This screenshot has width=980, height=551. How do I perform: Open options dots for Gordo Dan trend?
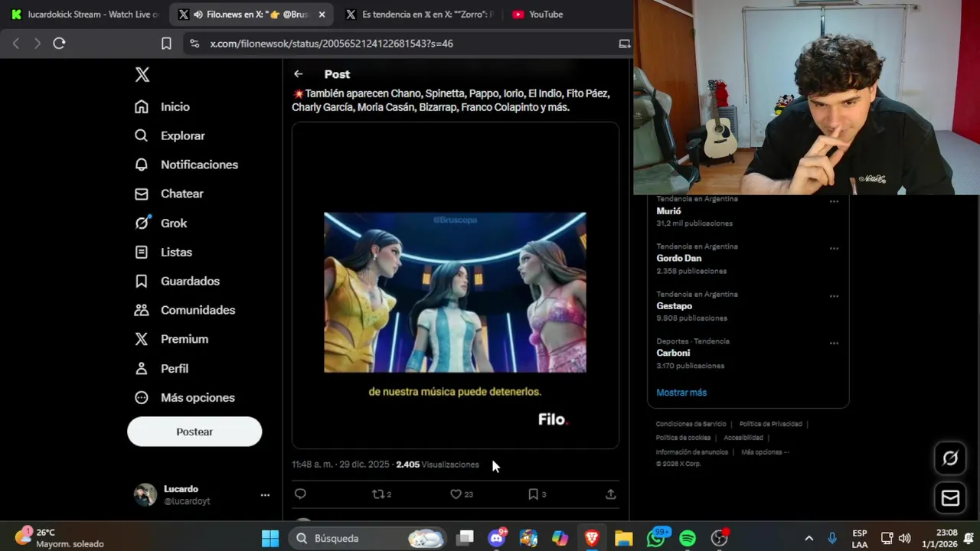[x=834, y=248]
